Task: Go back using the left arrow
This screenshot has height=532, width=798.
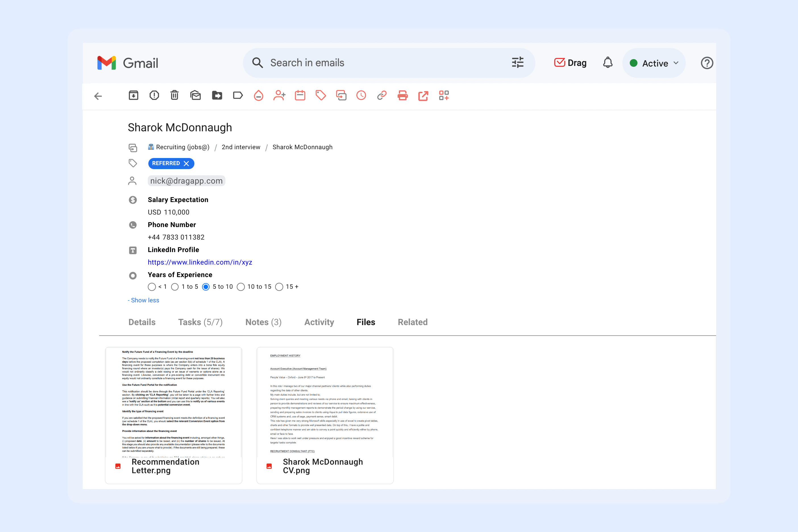Action: click(x=98, y=96)
